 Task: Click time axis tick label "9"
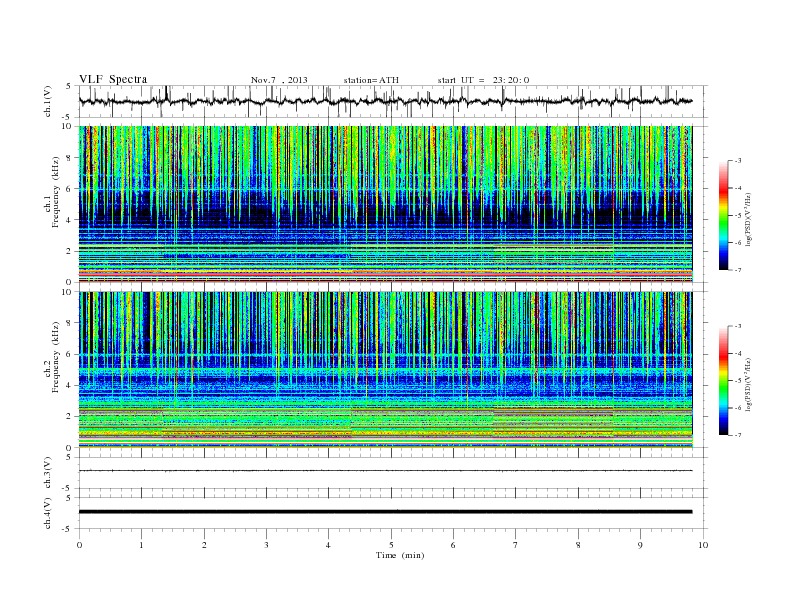pyautogui.click(x=640, y=545)
